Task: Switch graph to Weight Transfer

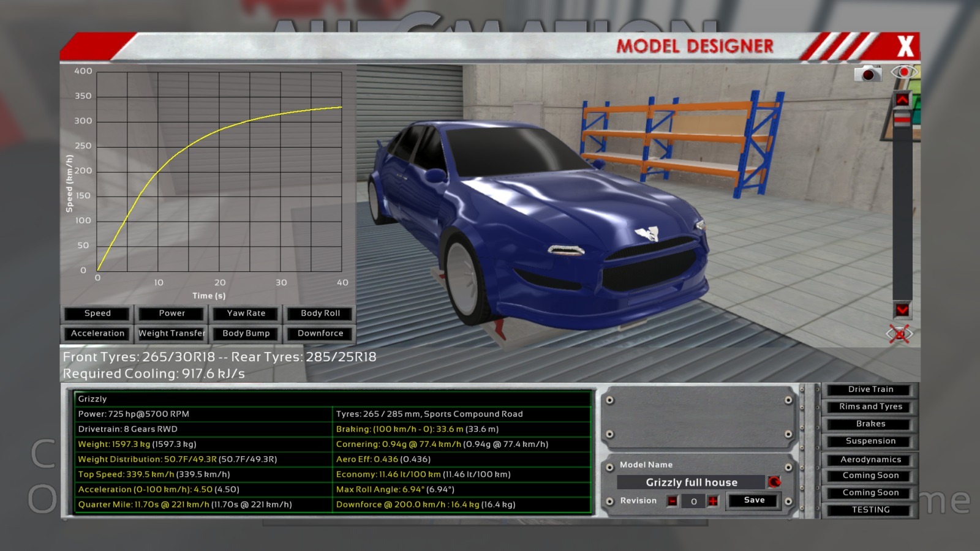Action: click(171, 334)
